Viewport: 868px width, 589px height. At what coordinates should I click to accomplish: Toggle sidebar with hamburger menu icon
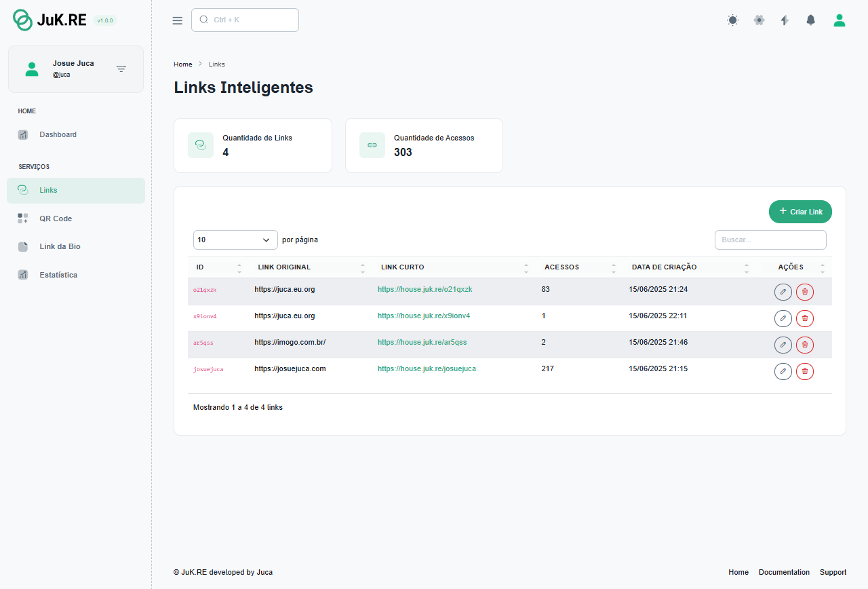pyautogui.click(x=178, y=20)
